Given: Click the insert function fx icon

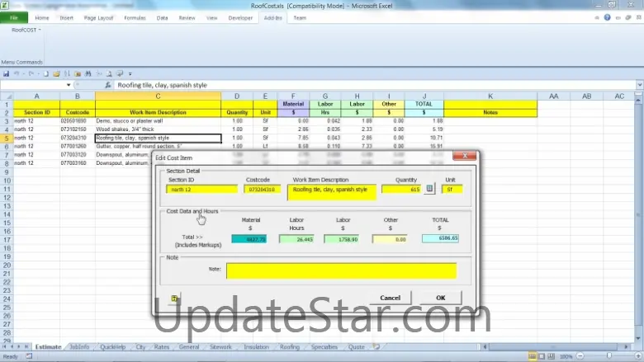Looking at the screenshot, I should tap(108, 85).
